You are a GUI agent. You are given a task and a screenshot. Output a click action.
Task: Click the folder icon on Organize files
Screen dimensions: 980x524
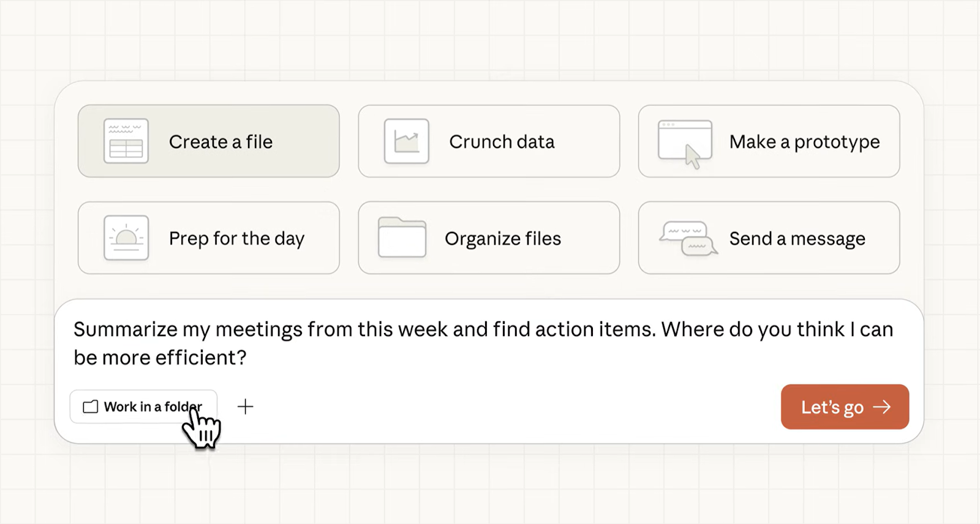(x=402, y=238)
